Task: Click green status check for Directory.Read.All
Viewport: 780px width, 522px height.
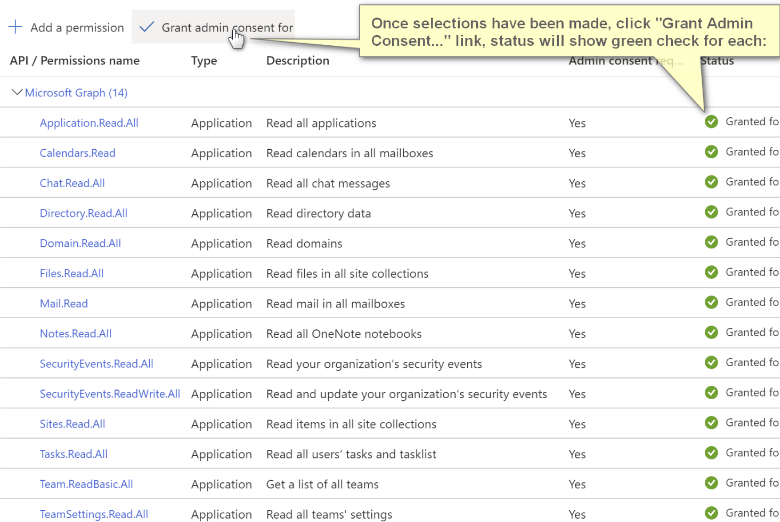Action: pyautogui.click(x=711, y=212)
